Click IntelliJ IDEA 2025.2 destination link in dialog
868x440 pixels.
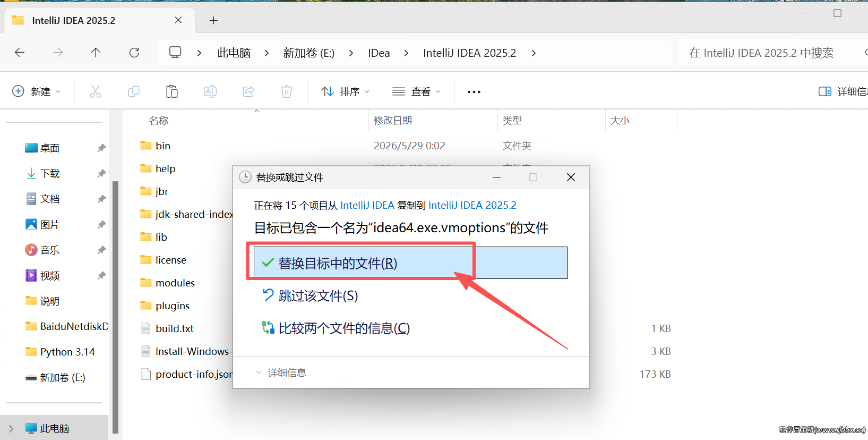(472, 205)
